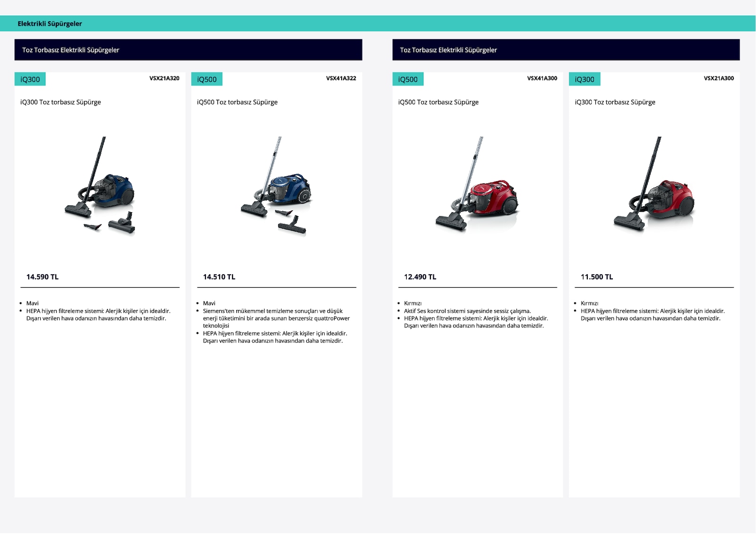Click the iQ500 badge on the VSX41A322 card
756x534 pixels.
[207, 79]
